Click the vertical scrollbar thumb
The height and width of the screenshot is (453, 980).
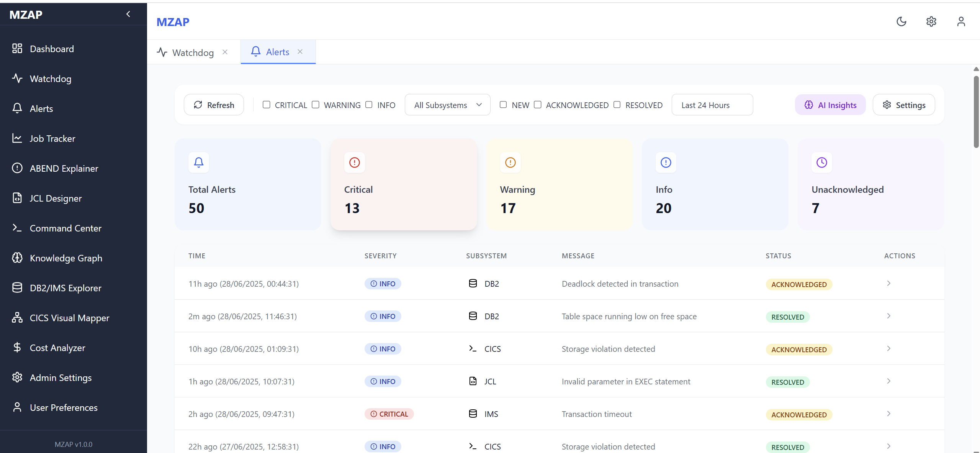pyautogui.click(x=976, y=111)
